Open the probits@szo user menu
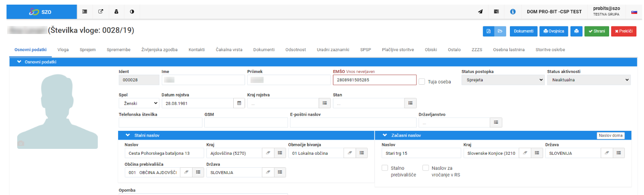644x195 pixels. click(x=607, y=11)
